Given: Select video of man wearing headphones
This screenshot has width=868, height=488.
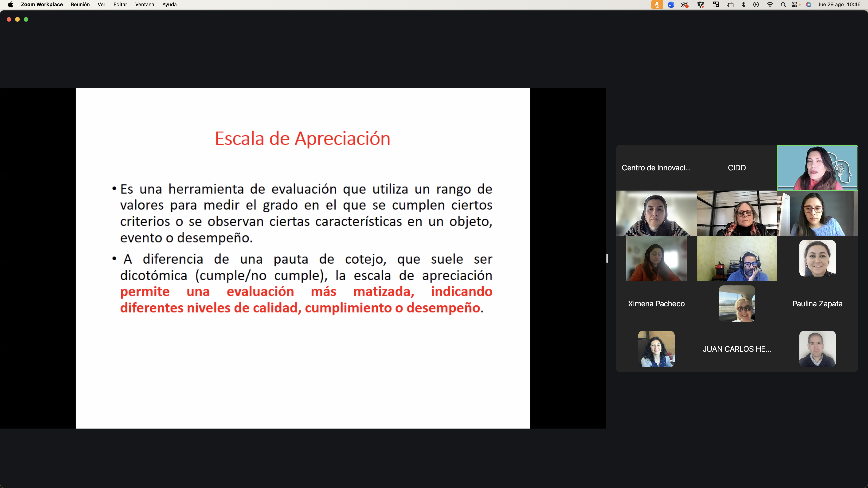Looking at the screenshot, I should click(737, 259).
